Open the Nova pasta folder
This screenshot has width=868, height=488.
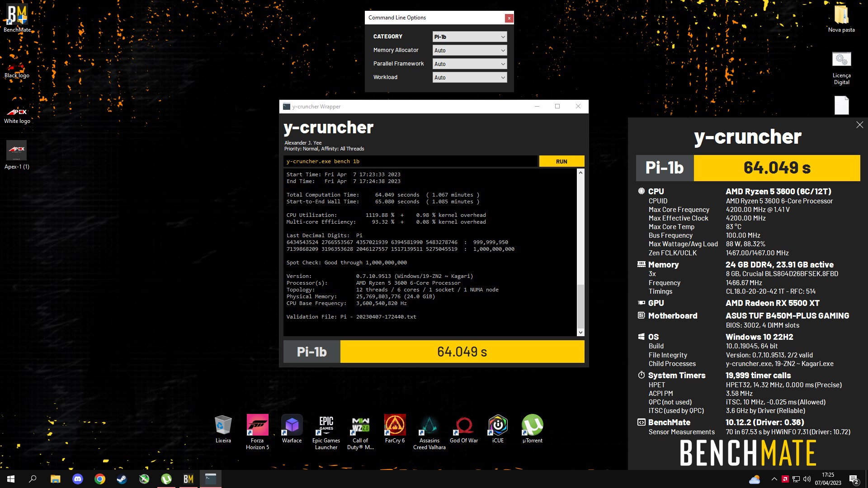(841, 18)
